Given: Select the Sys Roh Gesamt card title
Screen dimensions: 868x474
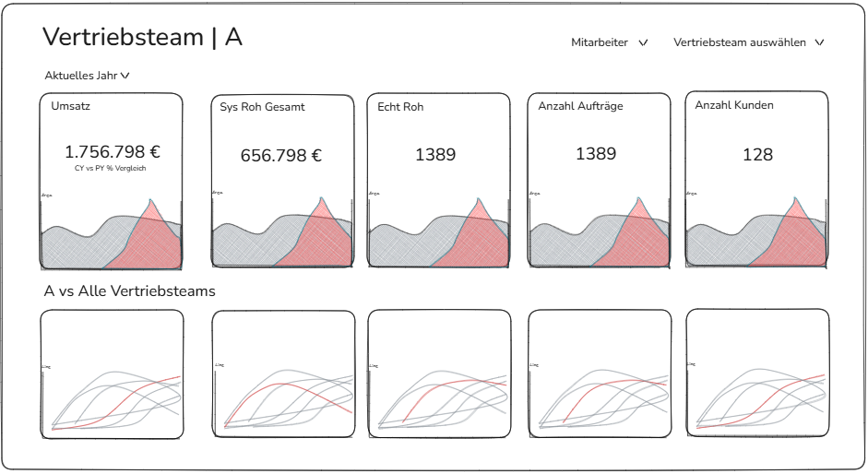Looking at the screenshot, I should [262, 107].
